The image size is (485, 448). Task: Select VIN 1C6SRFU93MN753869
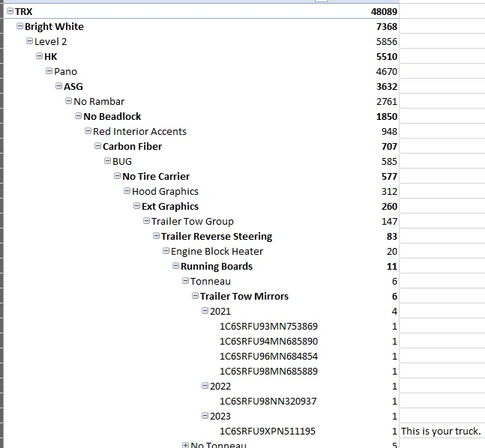[x=268, y=326]
